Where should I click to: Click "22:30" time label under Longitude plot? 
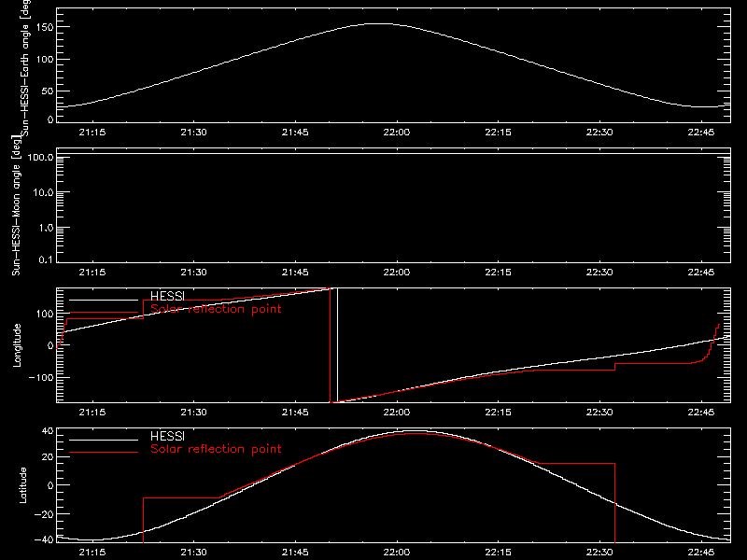pyautogui.click(x=599, y=413)
